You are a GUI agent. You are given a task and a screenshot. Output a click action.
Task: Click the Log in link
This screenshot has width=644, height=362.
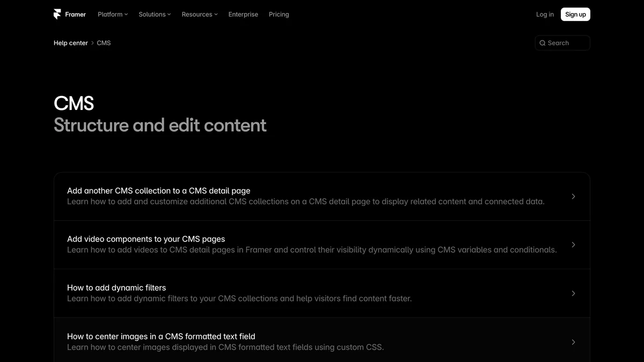click(545, 14)
